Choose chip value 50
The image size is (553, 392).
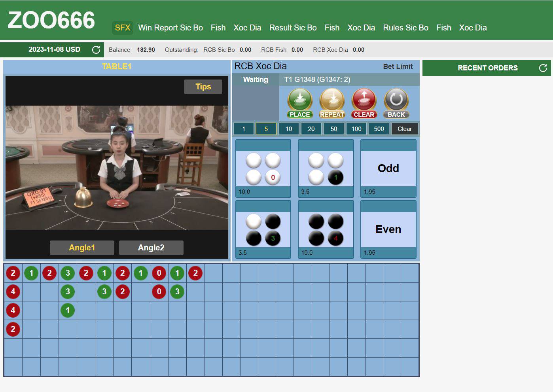click(334, 129)
